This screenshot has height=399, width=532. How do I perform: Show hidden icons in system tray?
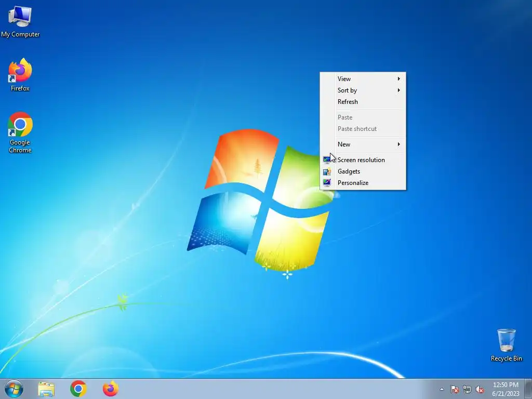[442, 389]
